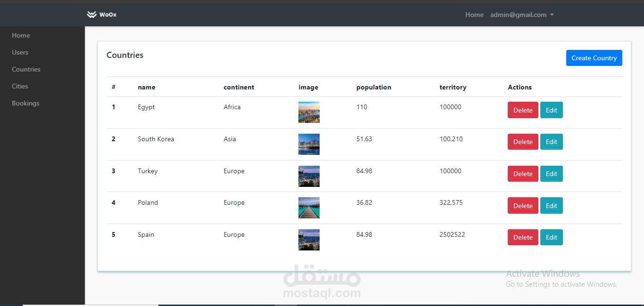Delete the Egypt row

point(523,110)
